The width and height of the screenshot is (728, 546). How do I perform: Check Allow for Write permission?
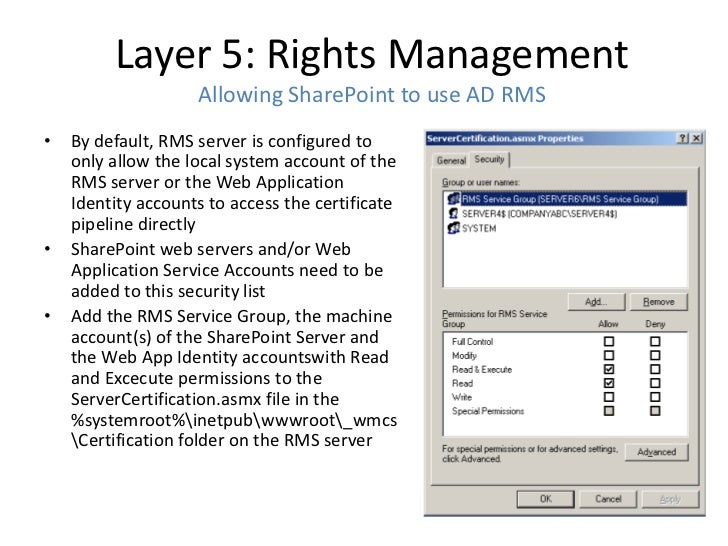point(609,397)
